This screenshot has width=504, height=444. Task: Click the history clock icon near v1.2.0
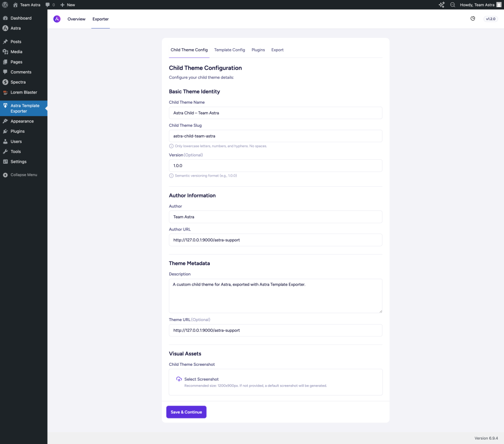click(473, 18)
